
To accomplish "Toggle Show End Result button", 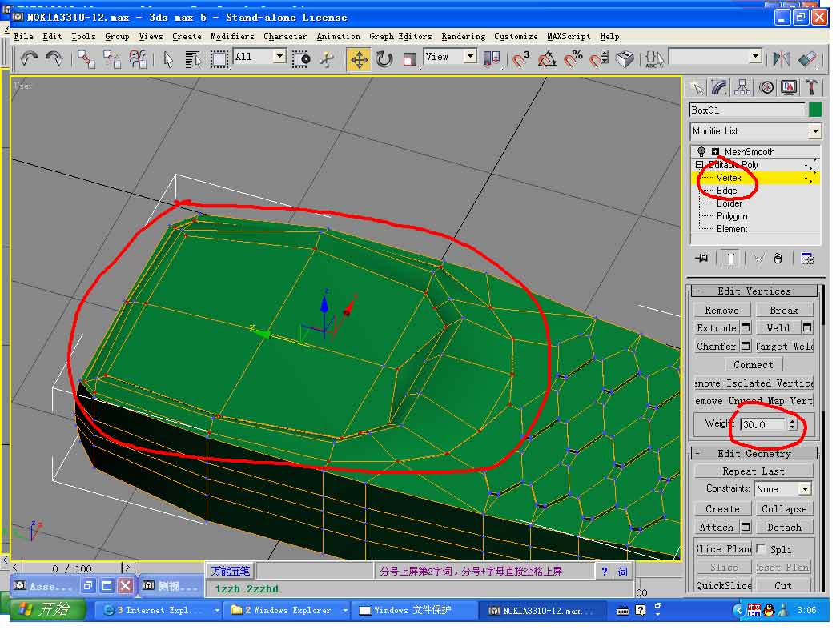I will pyautogui.click(x=730, y=259).
